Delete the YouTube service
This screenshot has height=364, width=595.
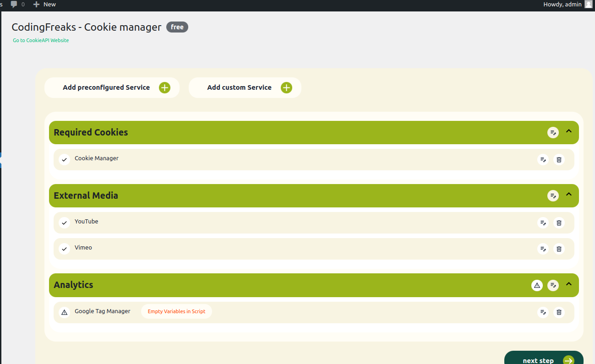[x=559, y=223]
